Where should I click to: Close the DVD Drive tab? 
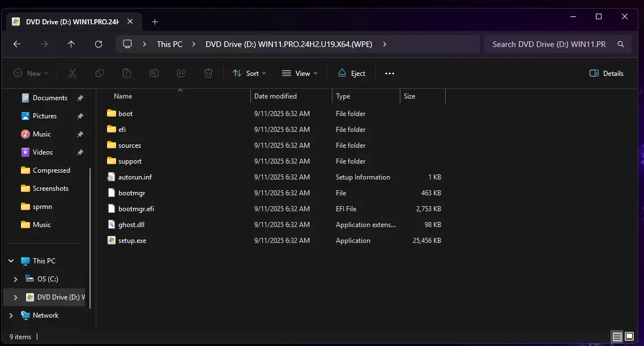pos(130,22)
